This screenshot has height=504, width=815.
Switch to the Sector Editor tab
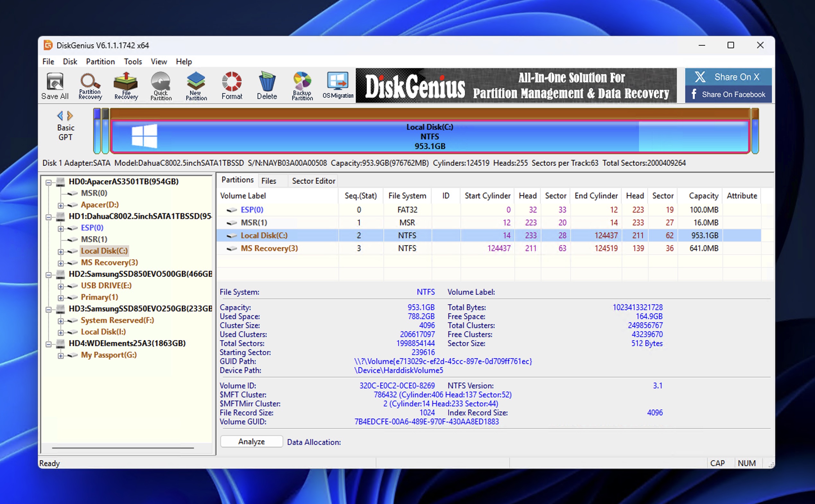click(x=313, y=181)
